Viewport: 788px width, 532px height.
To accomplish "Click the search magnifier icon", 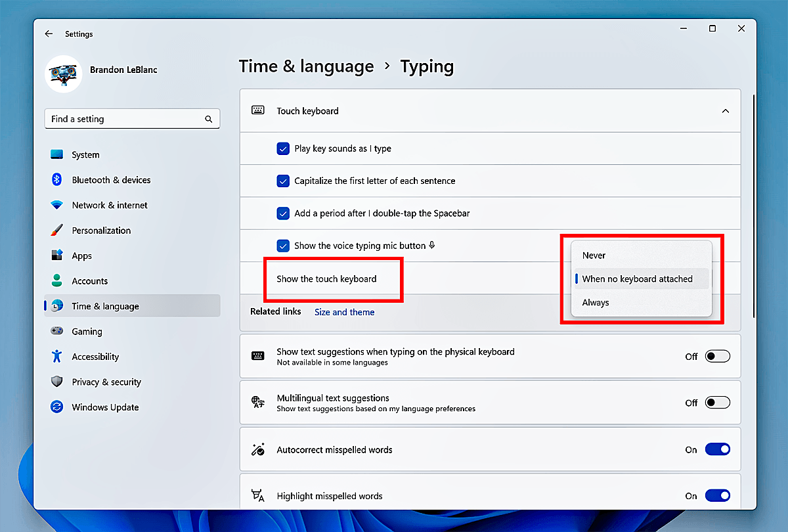I will (208, 119).
